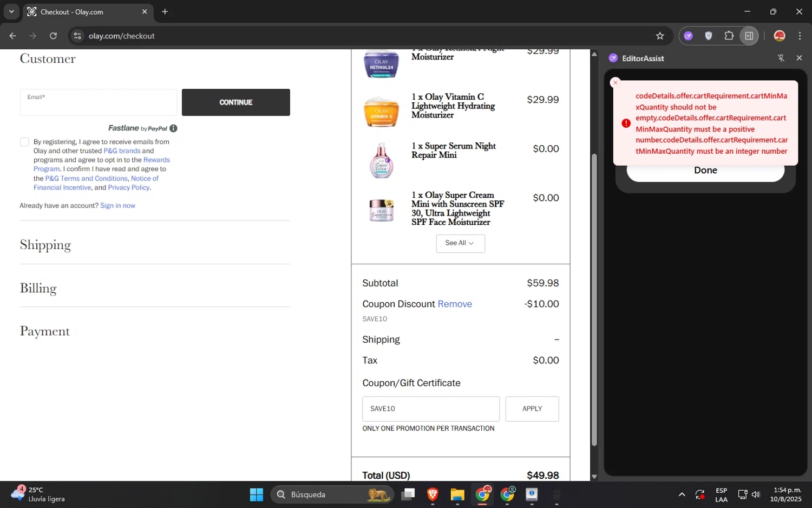
Task: Toggle the browser side panel icon
Action: pyautogui.click(x=749, y=36)
